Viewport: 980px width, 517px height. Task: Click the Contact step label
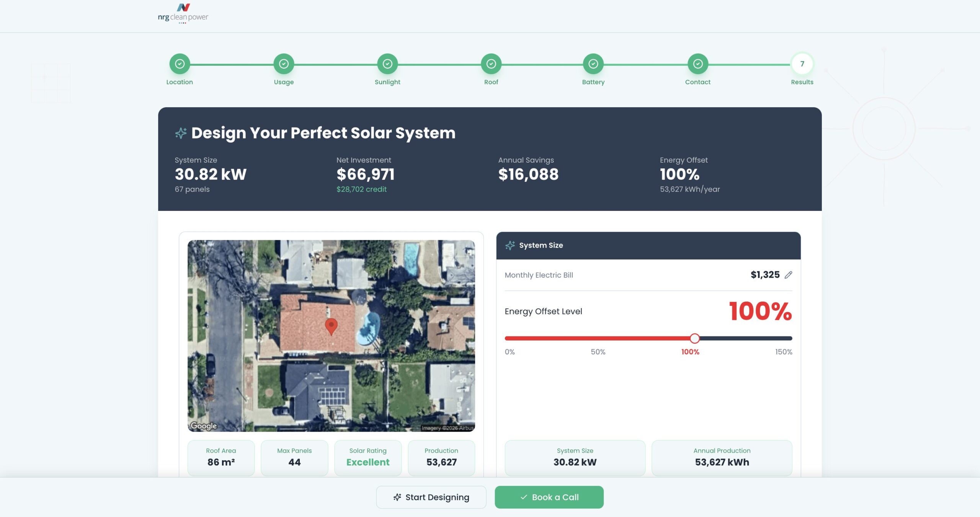coord(698,82)
